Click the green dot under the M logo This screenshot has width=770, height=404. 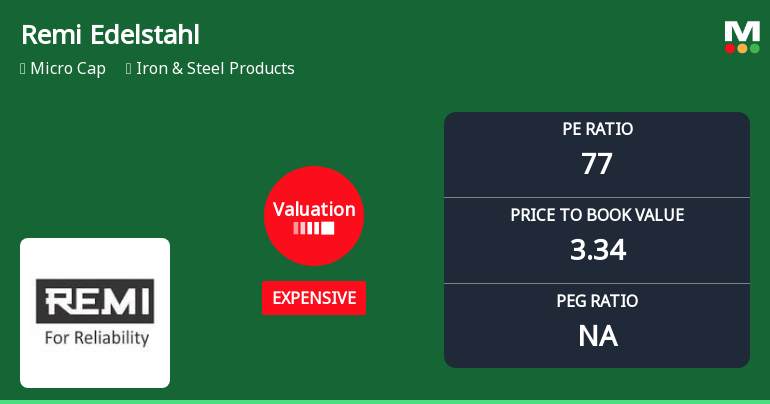click(x=755, y=48)
